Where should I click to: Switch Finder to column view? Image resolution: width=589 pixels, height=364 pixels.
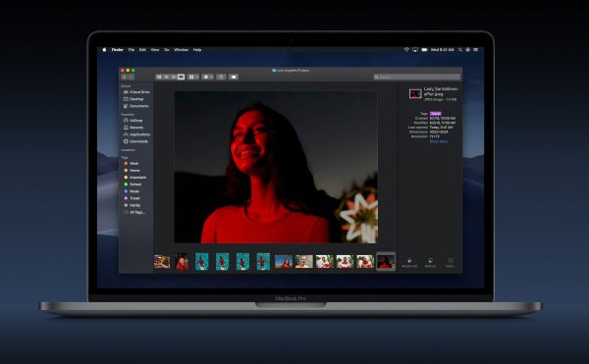[x=174, y=77]
